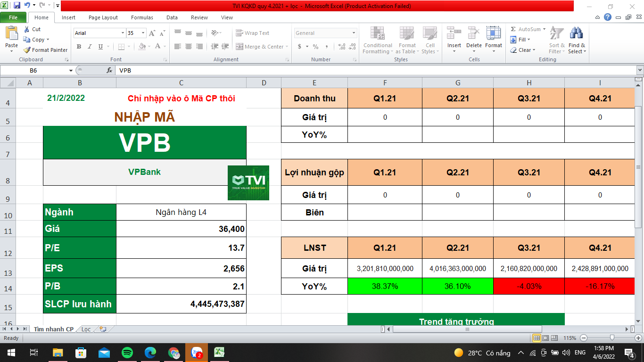Toggle italic formatting
The width and height of the screenshot is (644, 362).
pos(90,47)
